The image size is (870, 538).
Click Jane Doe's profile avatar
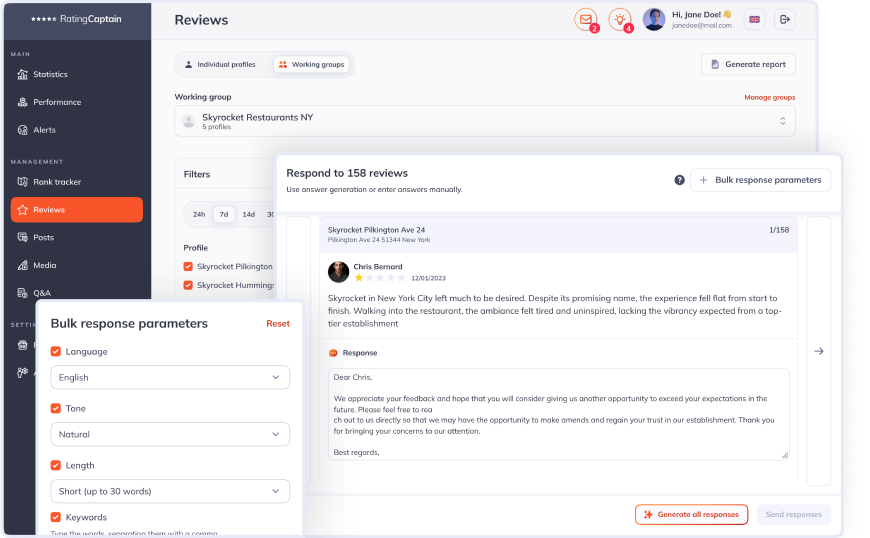(654, 19)
